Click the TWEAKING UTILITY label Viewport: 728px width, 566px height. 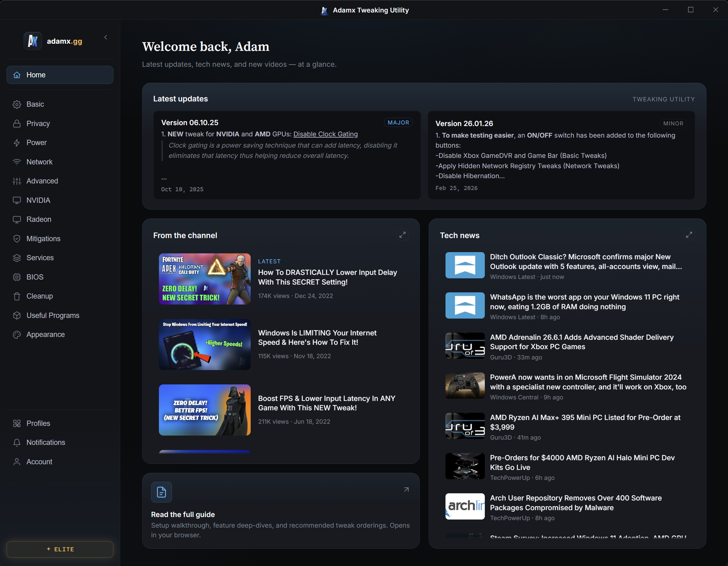664,99
